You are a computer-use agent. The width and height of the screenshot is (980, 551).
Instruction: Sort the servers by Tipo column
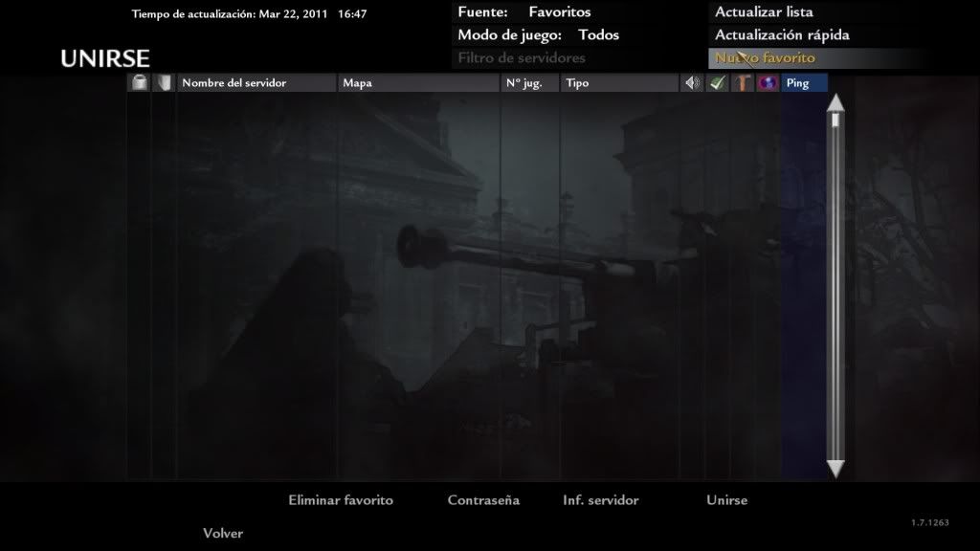tap(619, 82)
